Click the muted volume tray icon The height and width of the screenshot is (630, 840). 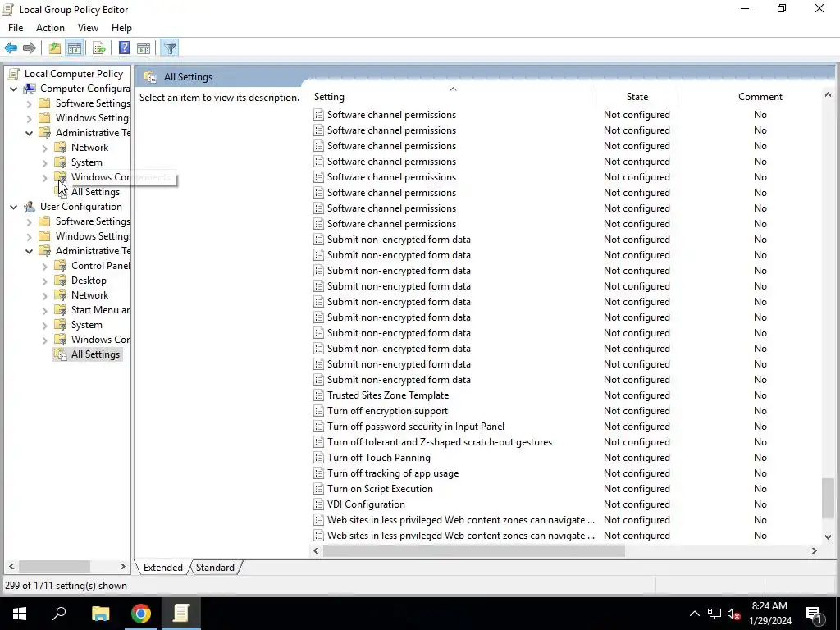734,614
